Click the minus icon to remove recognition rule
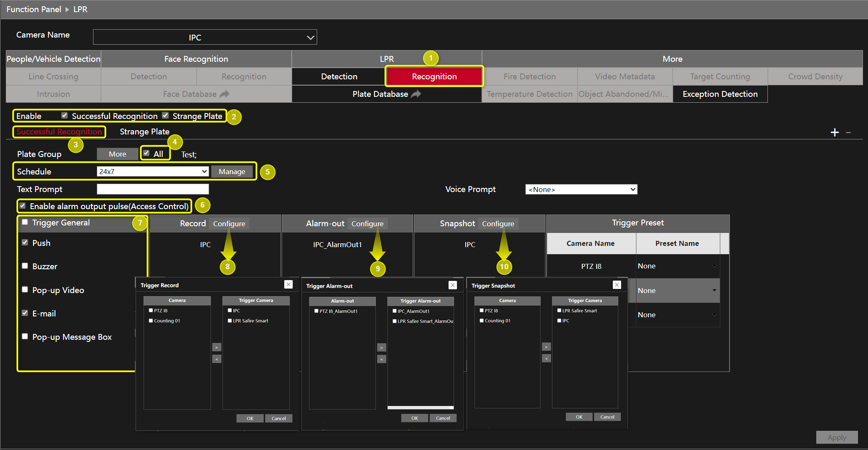The width and height of the screenshot is (868, 450). click(848, 132)
